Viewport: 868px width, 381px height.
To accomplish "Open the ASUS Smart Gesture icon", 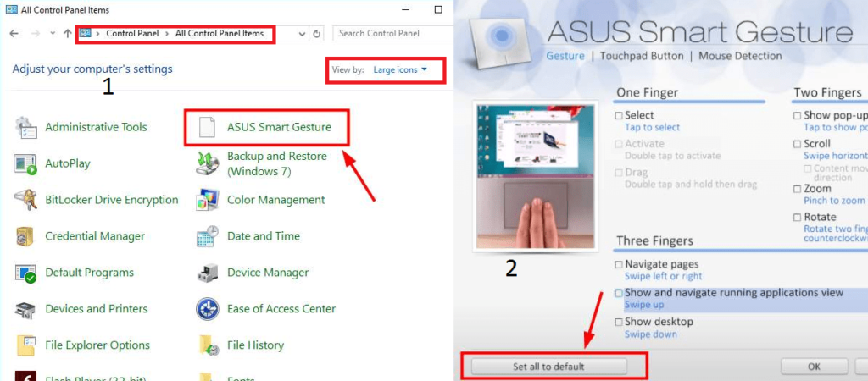I will click(x=207, y=127).
